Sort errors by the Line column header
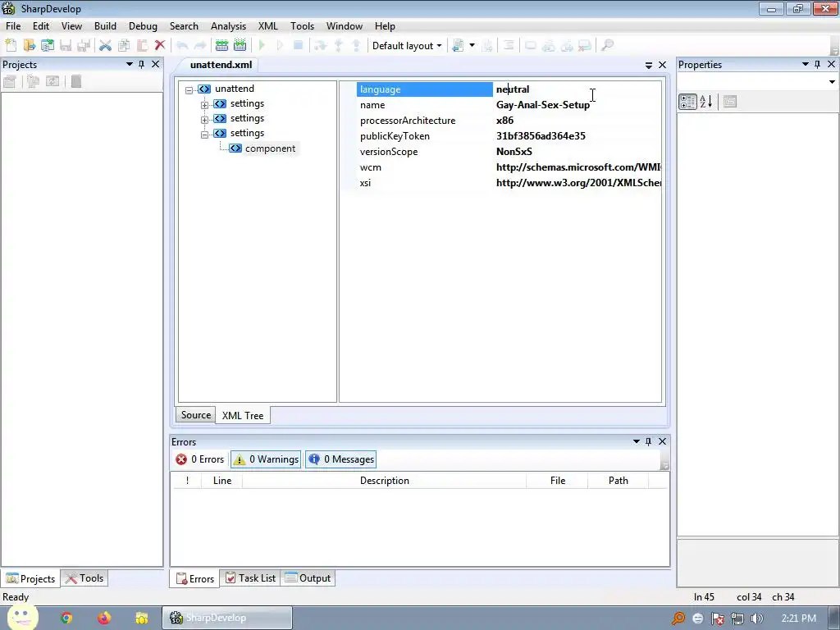Image resolution: width=840 pixels, height=630 pixels. coord(221,481)
